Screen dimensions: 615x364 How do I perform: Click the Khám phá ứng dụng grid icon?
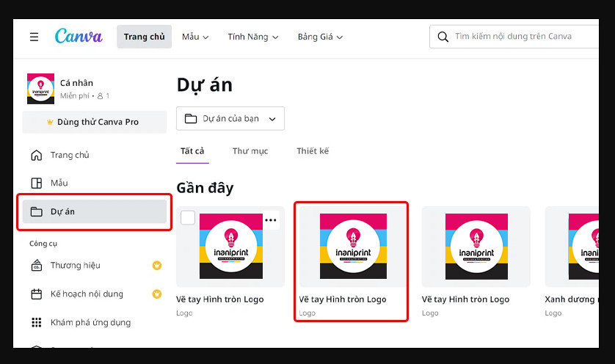(37, 322)
